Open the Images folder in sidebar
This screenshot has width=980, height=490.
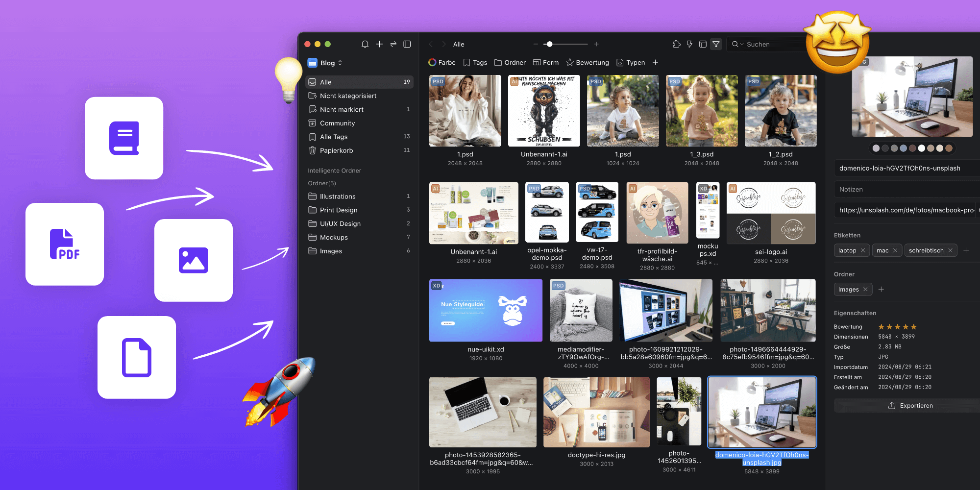(x=359, y=251)
